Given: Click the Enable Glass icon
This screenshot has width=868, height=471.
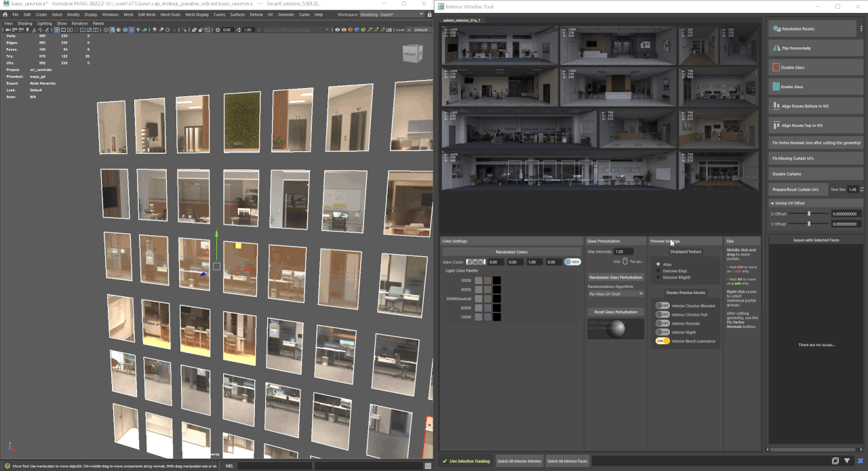Looking at the screenshot, I should tap(776, 87).
